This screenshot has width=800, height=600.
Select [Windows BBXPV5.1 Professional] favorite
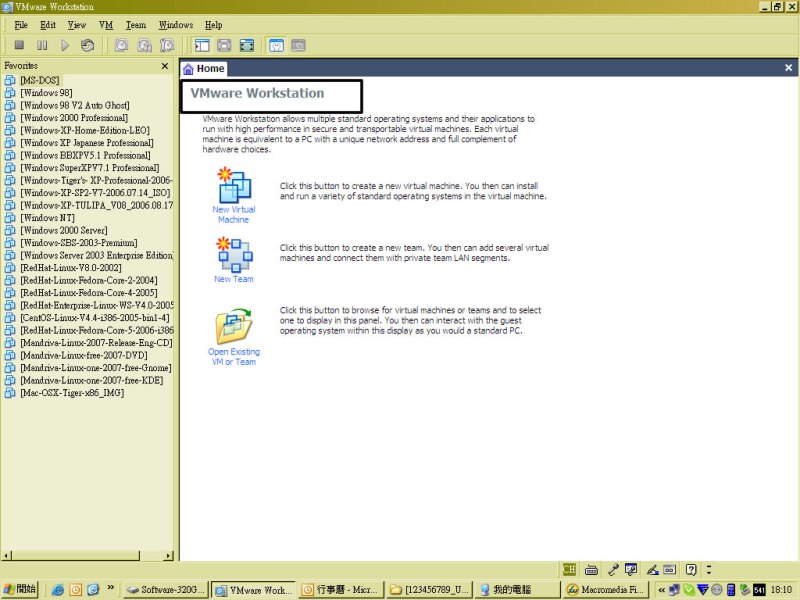pos(86,155)
